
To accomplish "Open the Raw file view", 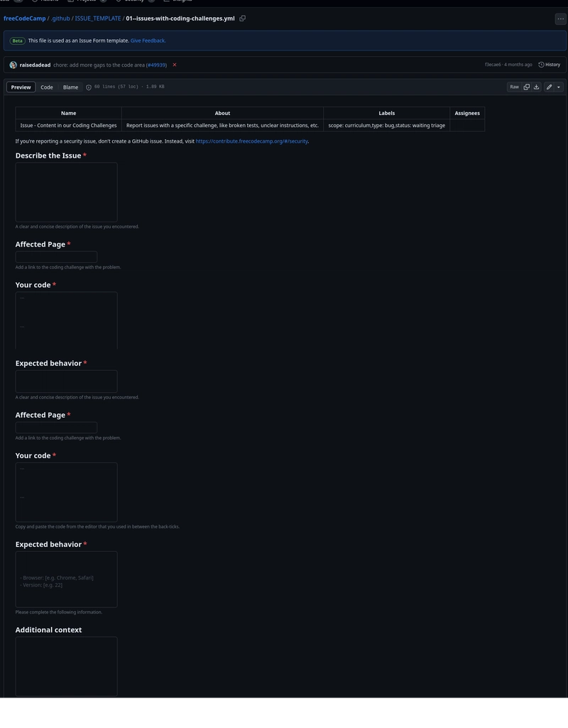I will click(514, 87).
